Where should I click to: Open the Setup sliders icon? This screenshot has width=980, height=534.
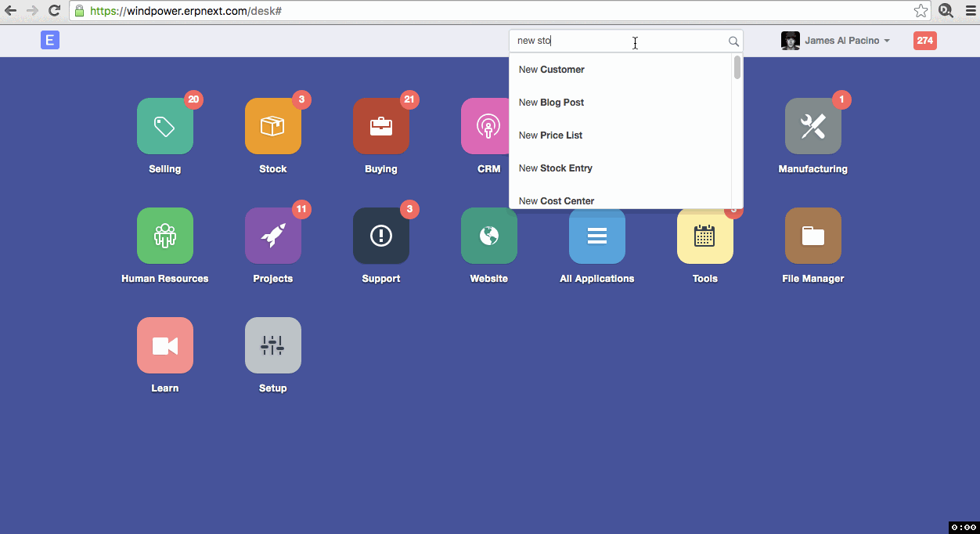(272, 345)
